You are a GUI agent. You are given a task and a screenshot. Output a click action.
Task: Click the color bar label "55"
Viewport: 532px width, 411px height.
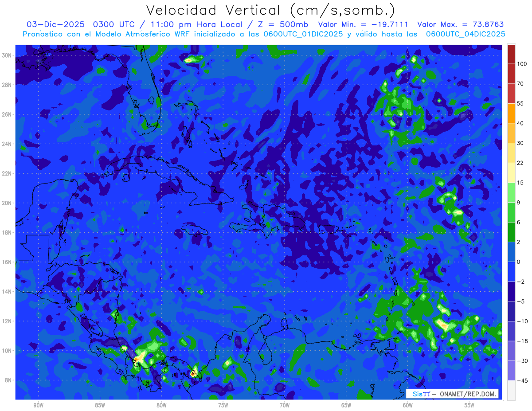[520, 103]
